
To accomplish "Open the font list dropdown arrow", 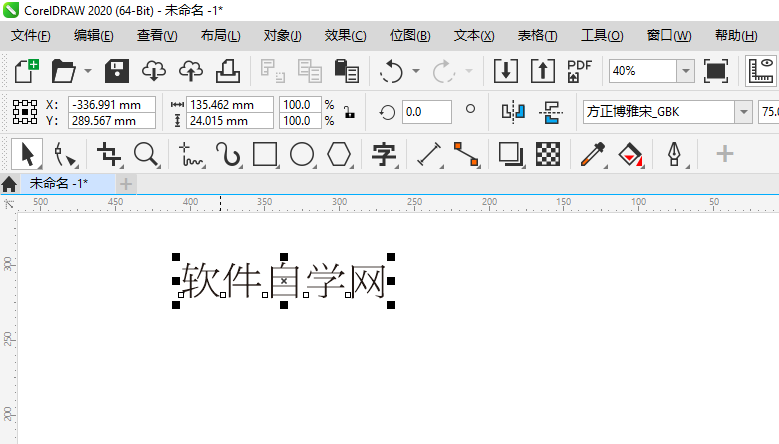I will click(744, 112).
